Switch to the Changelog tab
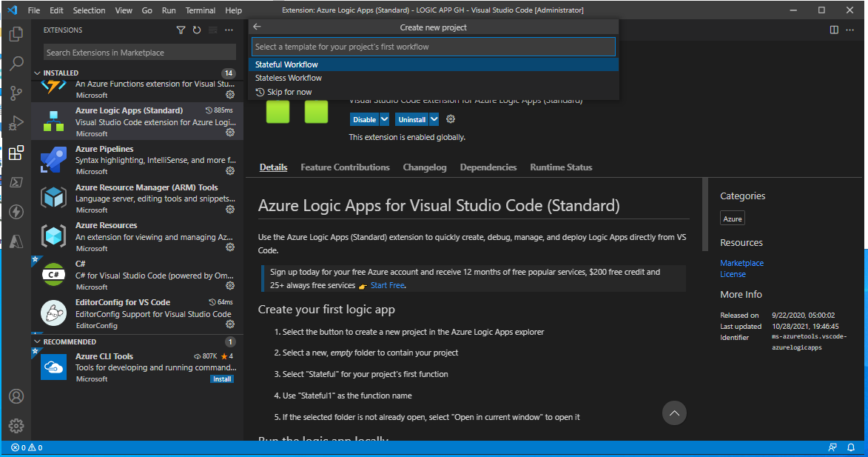 425,167
